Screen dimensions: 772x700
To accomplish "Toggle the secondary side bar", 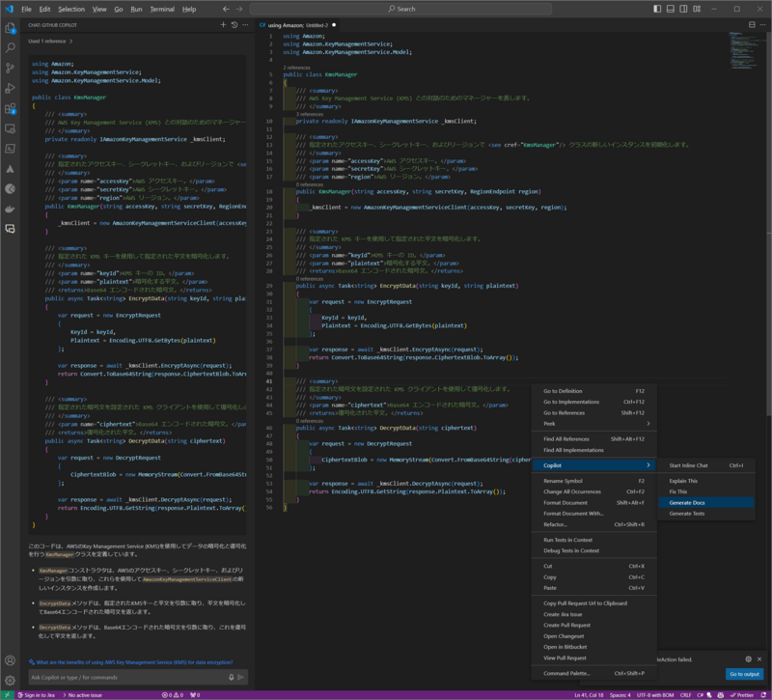I will 683,9.
